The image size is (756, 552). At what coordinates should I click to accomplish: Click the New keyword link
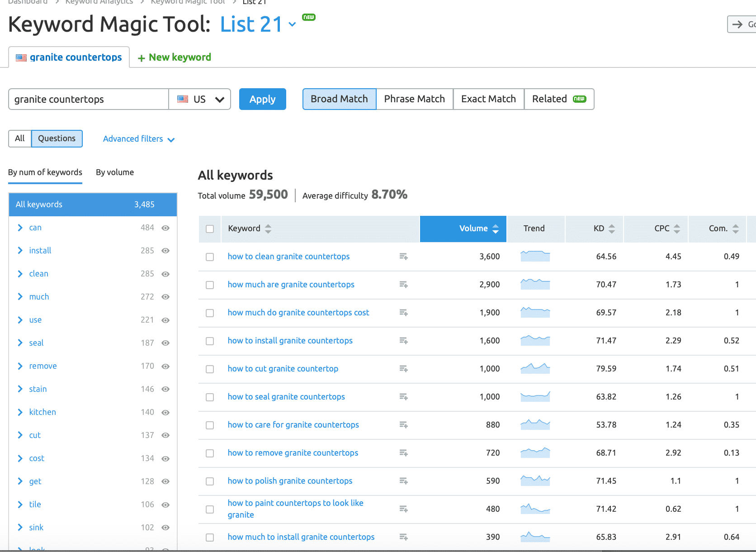180,57
